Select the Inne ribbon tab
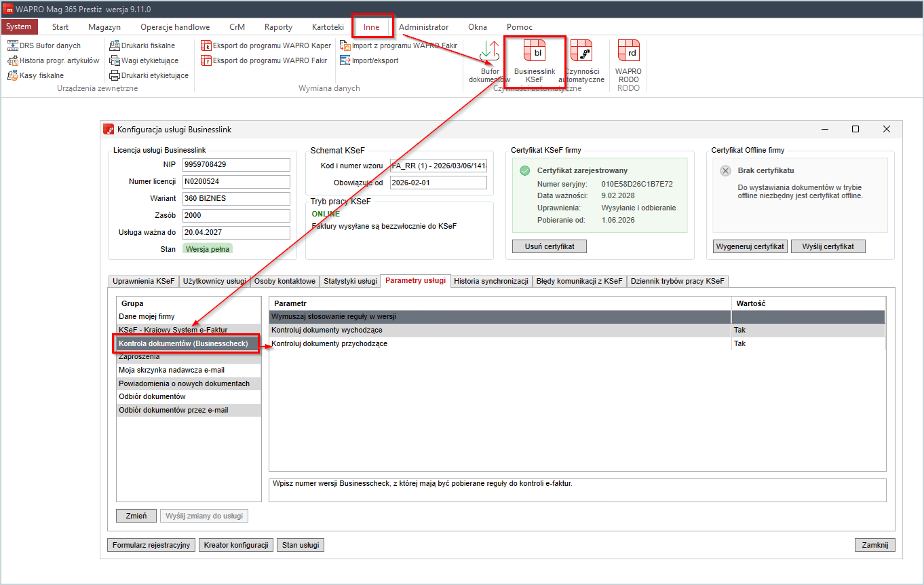 pos(372,27)
